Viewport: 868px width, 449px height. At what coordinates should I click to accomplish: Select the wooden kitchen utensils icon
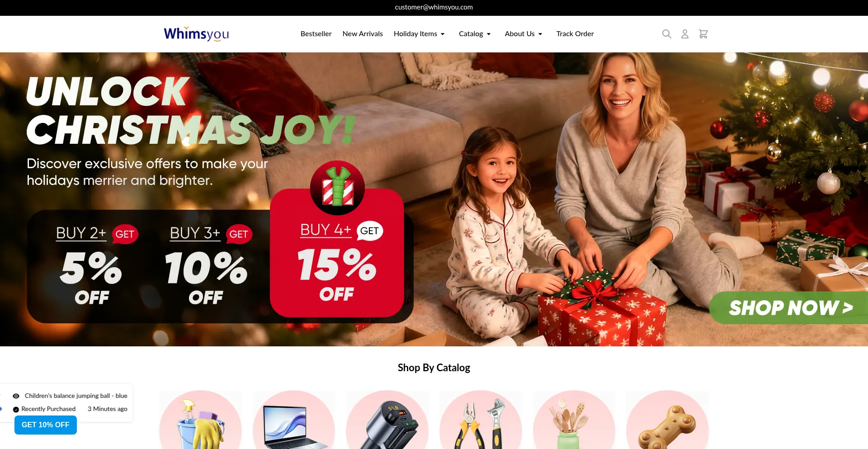point(574,420)
